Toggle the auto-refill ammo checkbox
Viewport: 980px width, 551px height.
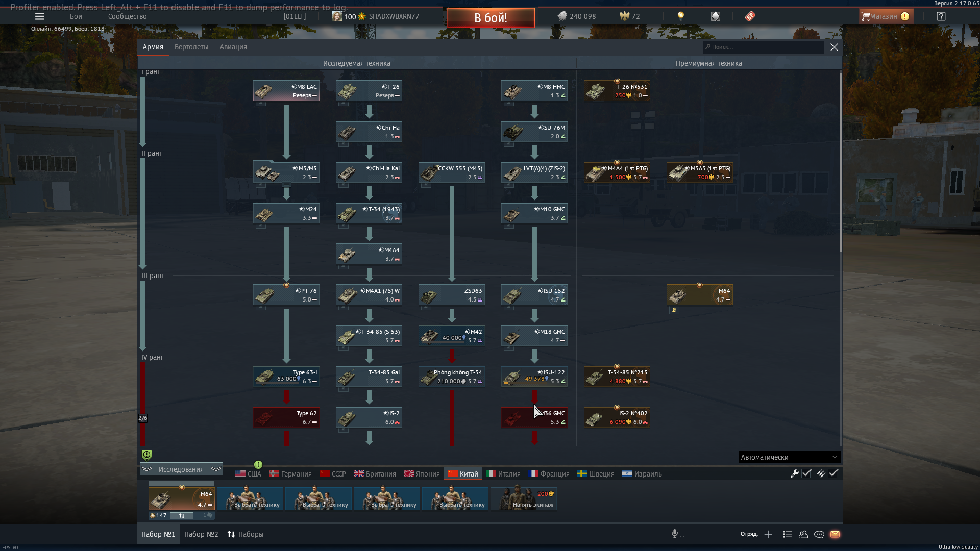tap(833, 473)
